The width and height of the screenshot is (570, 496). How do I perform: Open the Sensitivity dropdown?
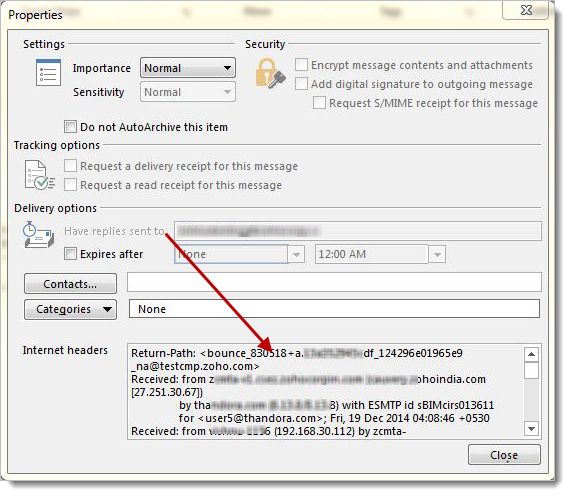188,92
